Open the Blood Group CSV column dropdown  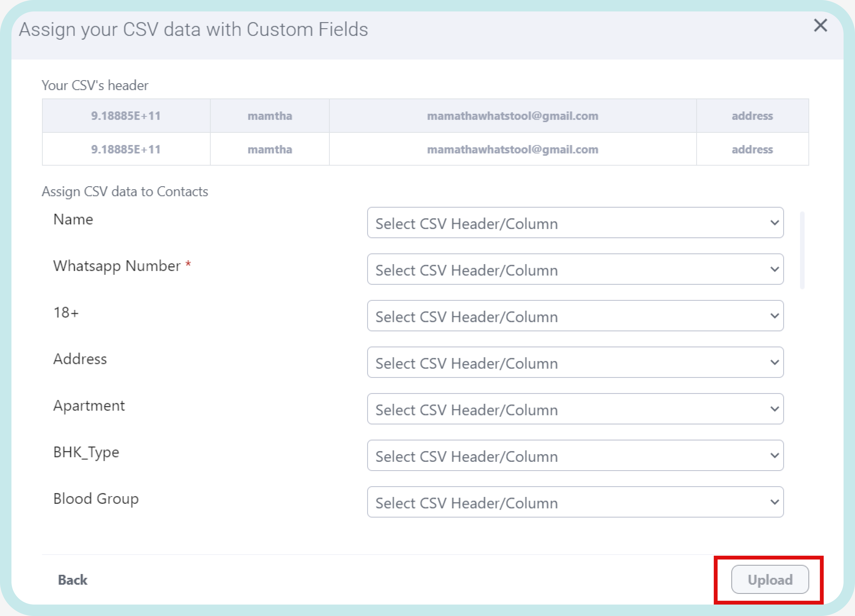tap(575, 502)
